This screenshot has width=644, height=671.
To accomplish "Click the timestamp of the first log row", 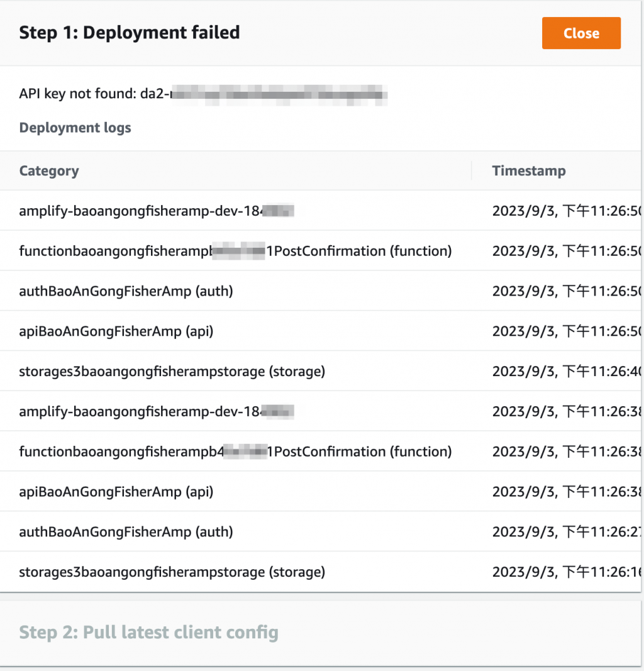I will tap(566, 211).
